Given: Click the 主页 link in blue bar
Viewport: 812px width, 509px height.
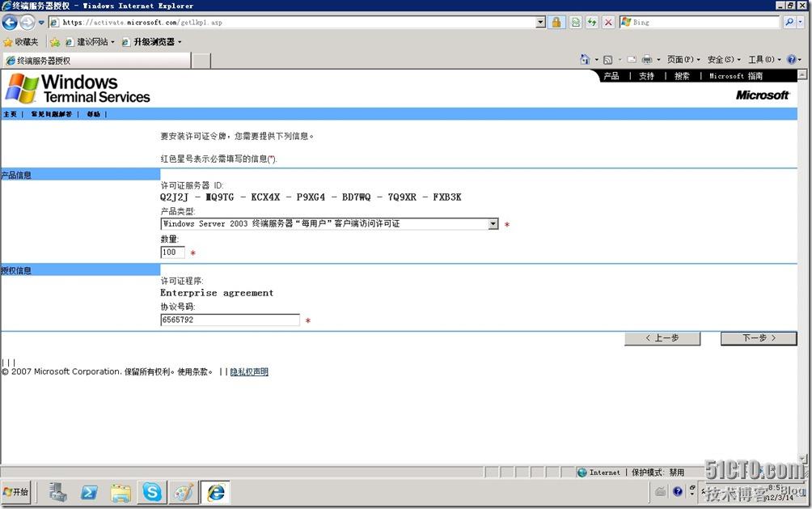Looking at the screenshot, I should point(10,114).
